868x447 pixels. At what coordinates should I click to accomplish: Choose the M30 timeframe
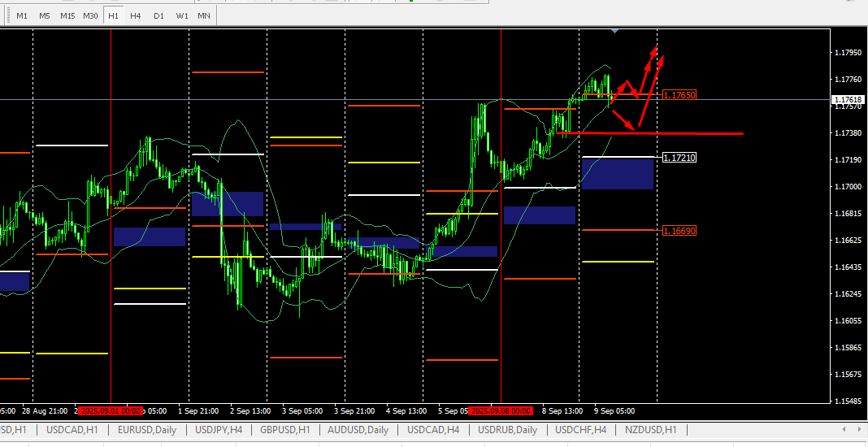90,15
